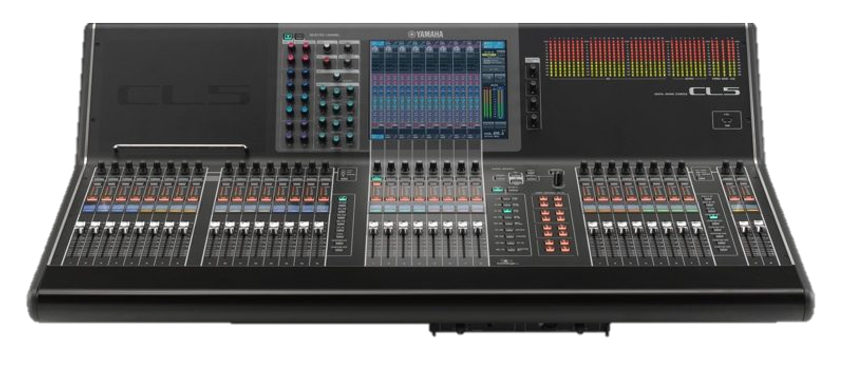Screen dimensions: 868x365
Task: Select the lit green bank button beside the left fader banks
Action: coord(342,198)
